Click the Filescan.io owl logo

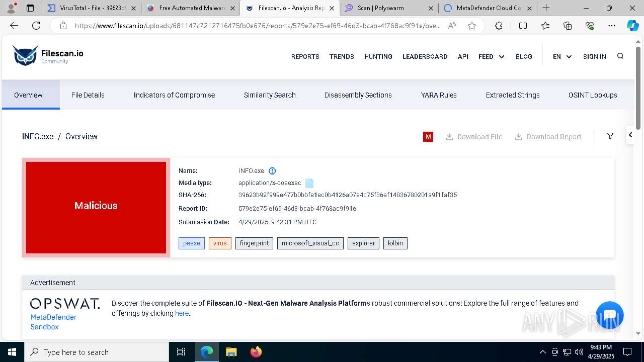pos(25,55)
